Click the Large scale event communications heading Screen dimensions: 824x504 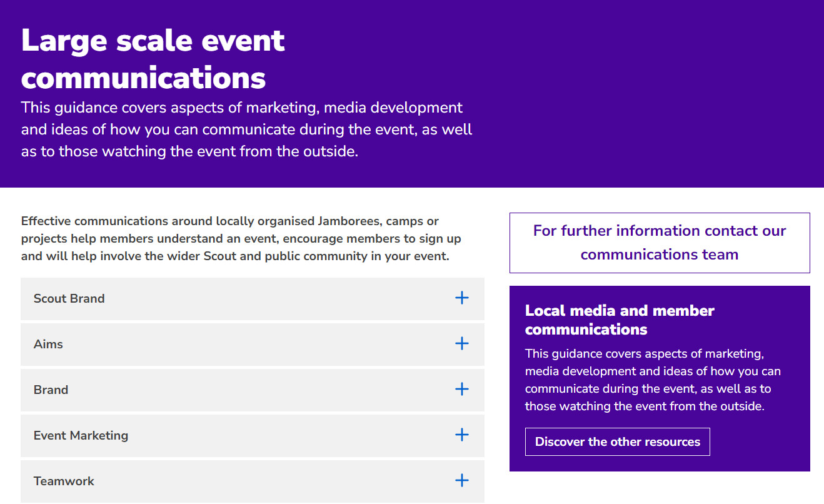pyautogui.click(x=153, y=59)
